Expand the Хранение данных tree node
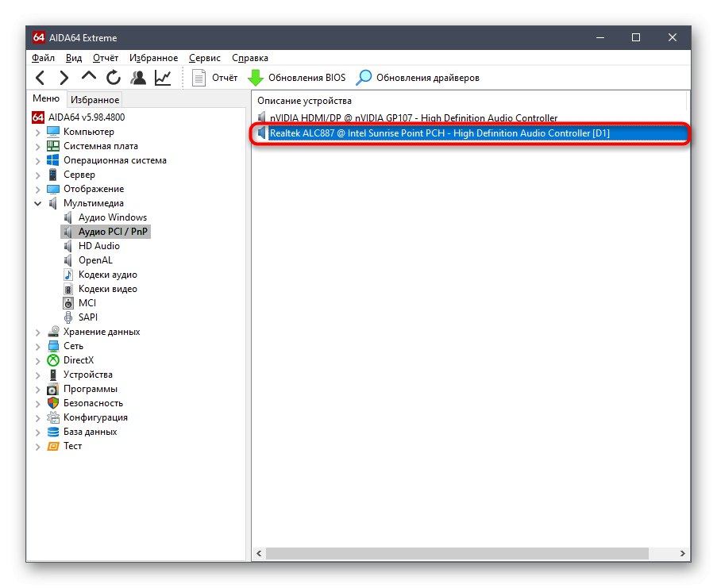The width and height of the screenshot is (717, 588). pos(38,332)
